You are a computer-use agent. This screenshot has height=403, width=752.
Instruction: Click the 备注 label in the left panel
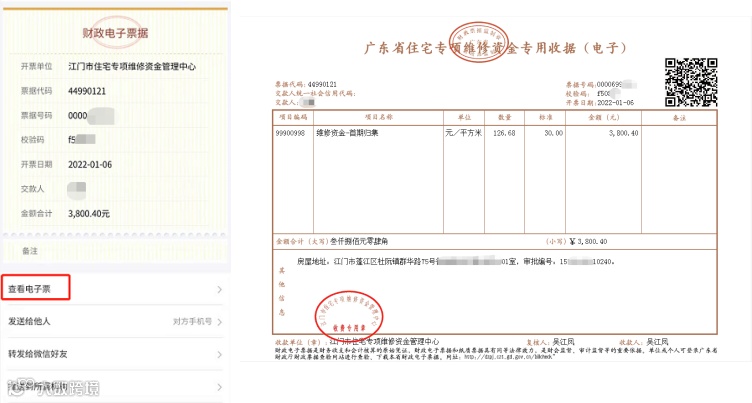coord(30,251)
